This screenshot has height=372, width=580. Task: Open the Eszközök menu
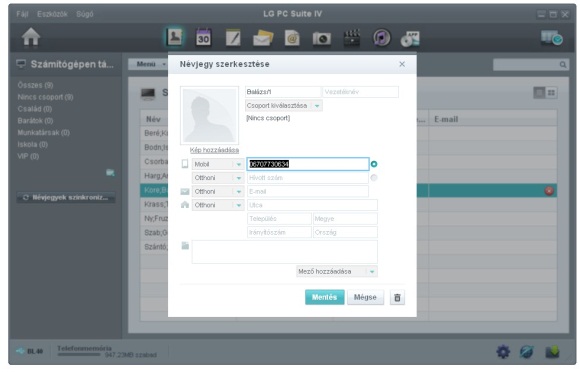52,14
